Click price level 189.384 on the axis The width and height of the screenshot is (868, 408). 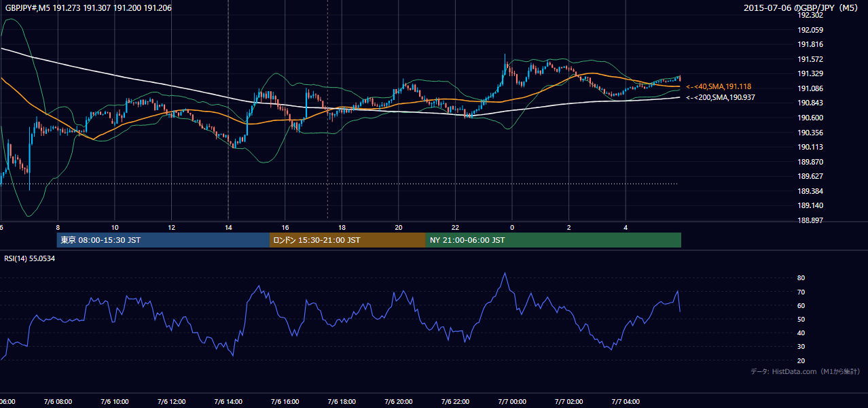810,191
